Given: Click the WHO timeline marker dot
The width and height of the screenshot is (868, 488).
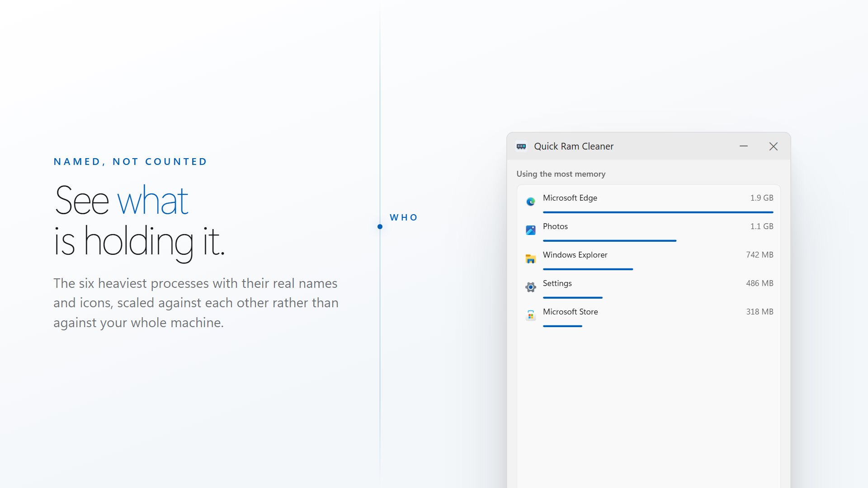Looking at the screenshot, I should 380,227.
